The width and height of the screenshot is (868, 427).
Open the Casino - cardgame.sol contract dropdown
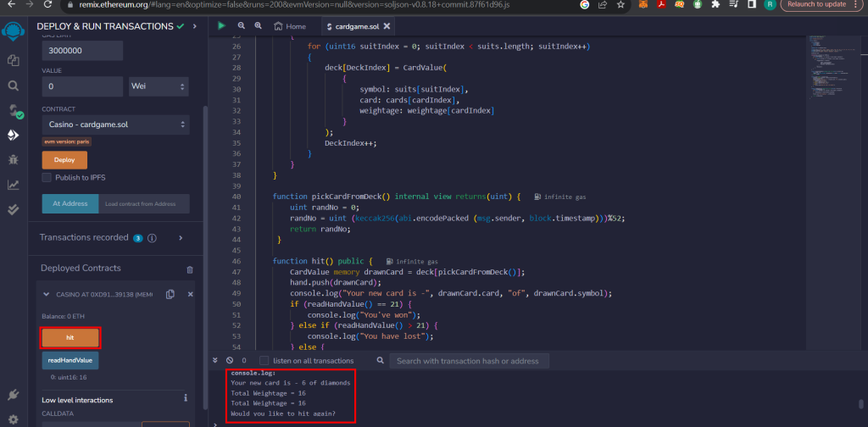pos(115,125)
